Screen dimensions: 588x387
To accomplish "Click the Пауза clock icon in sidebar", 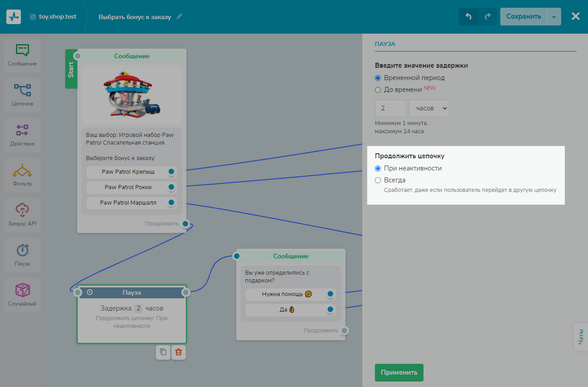I will (x=22, y=250).
